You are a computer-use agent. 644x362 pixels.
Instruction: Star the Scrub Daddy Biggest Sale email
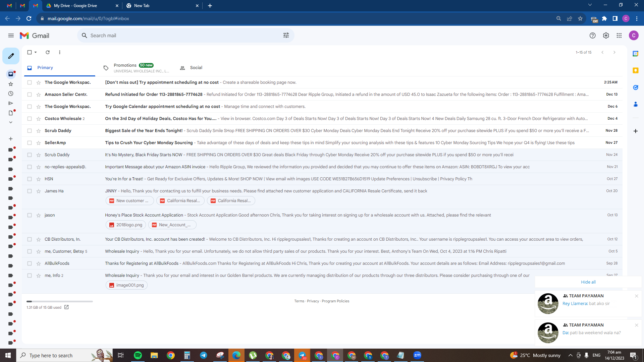coord(39,131)
